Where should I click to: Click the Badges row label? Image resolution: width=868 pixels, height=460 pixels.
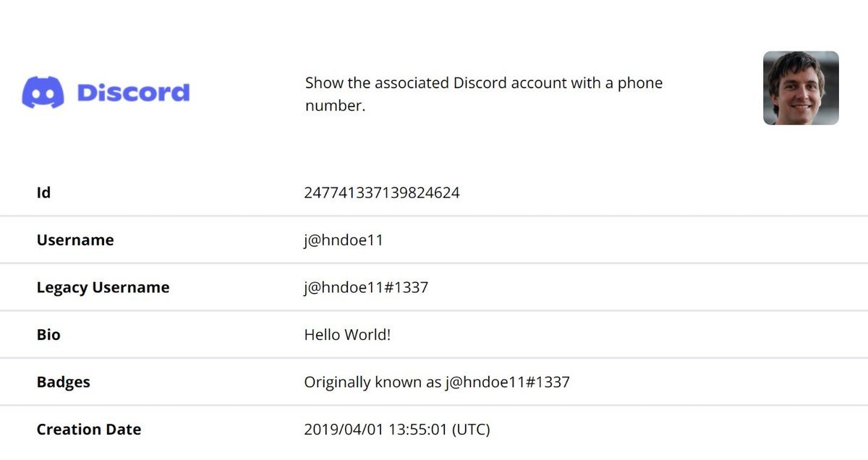point(64,382)
